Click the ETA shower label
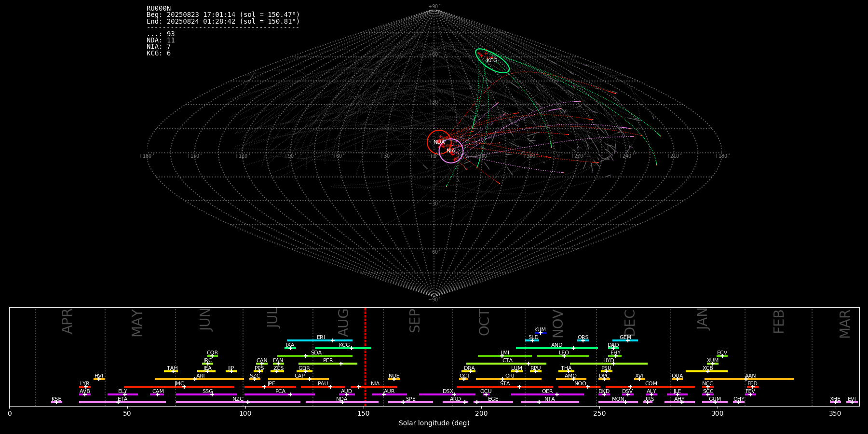This screenshot has height=434, width=868. click(x=122, y=399)
